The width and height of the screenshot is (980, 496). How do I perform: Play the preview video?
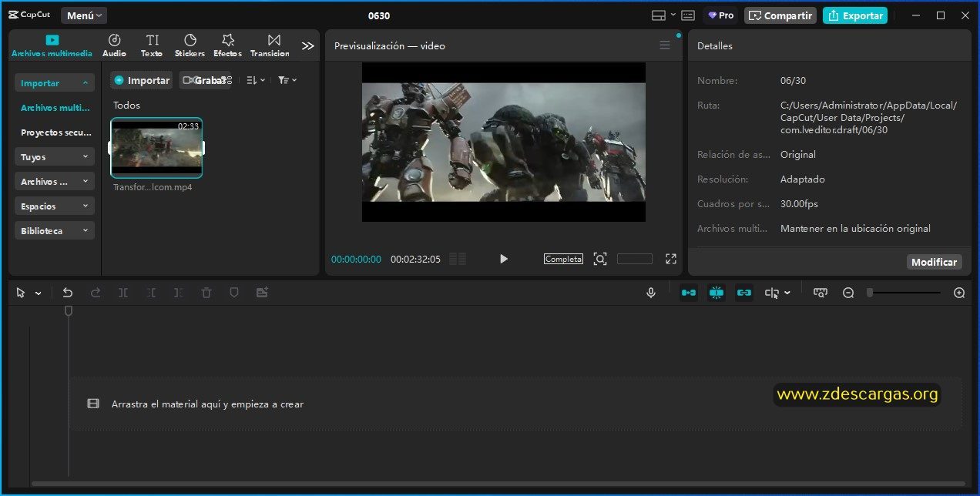point(504,259)
